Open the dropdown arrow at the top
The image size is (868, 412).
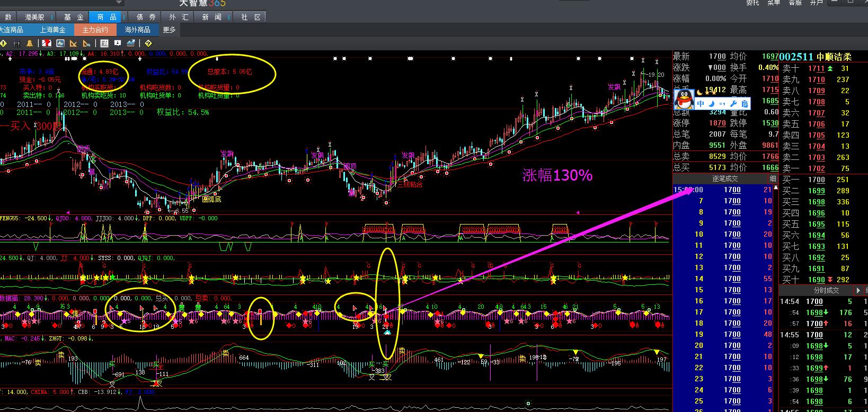pyautogui.click(x=119, y=3)
